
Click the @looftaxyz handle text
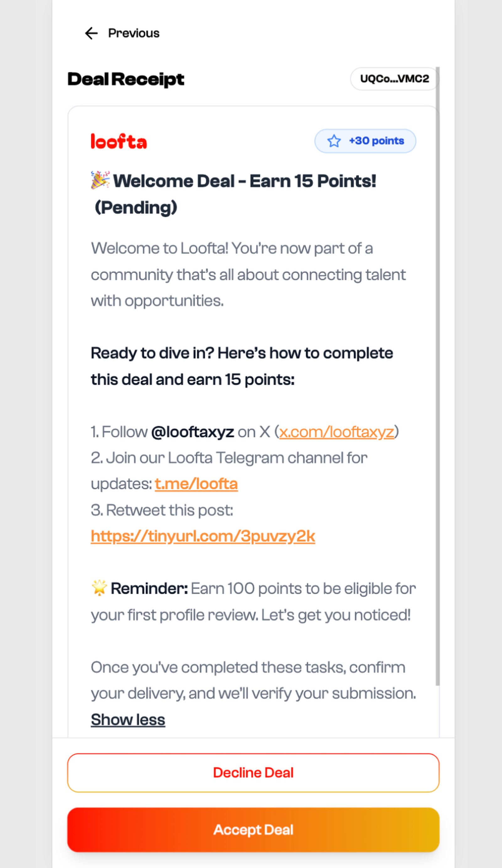193,432
